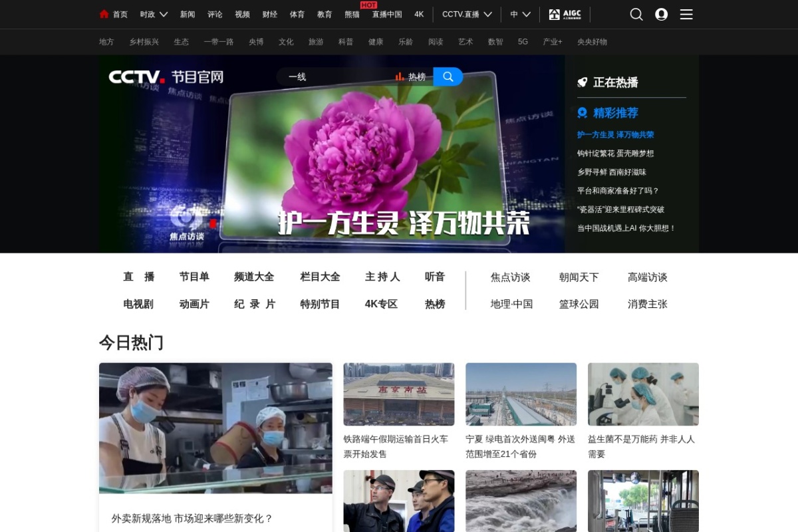This screenshot has width=798, height=532.
Task: Go to the 电视剧 section
Action: [x=138, y=304]
